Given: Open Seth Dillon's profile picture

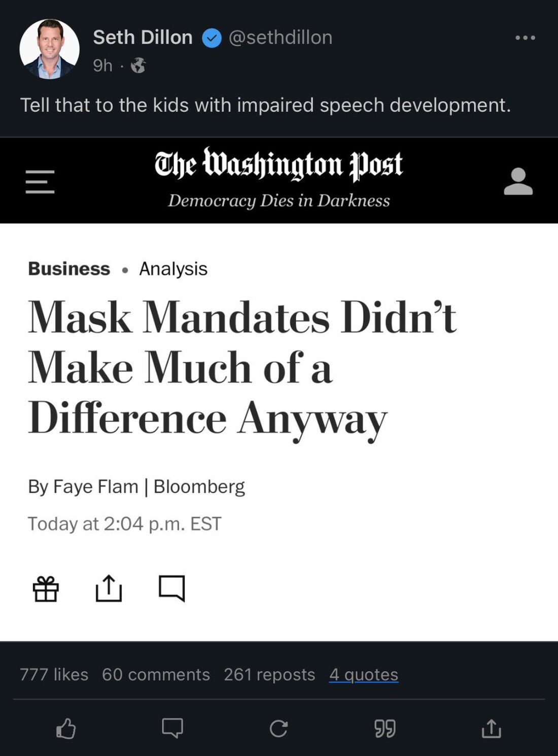Looking at the screenshot, I should 49,49.
